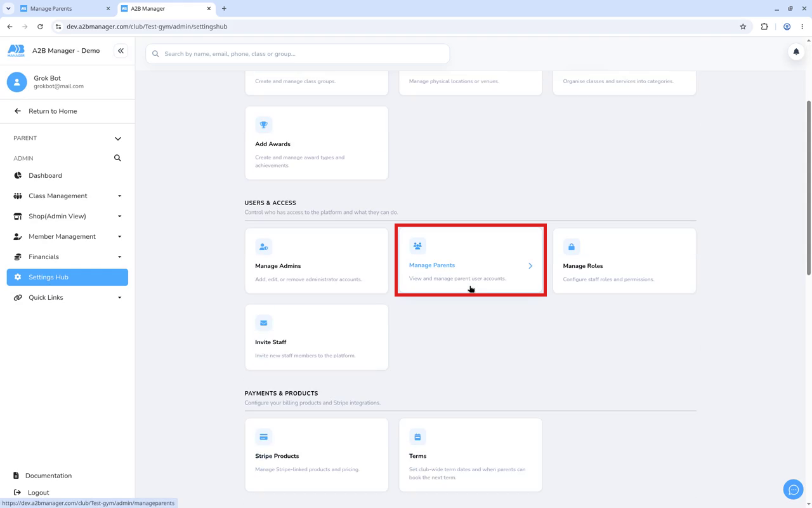Click the admin search magnifier icon
The width and height of the screenshot is (812, 508).
pyautogui.click(x=117, y=158)
